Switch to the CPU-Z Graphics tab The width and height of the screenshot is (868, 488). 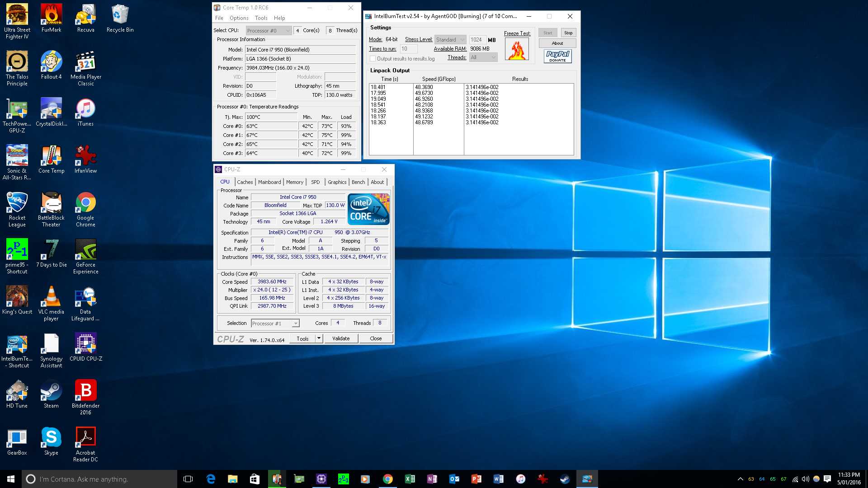point(337,182)
